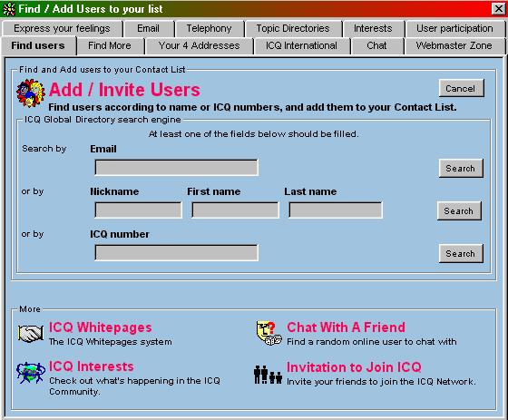Click the ICQ flower icon in title bar

9,9
